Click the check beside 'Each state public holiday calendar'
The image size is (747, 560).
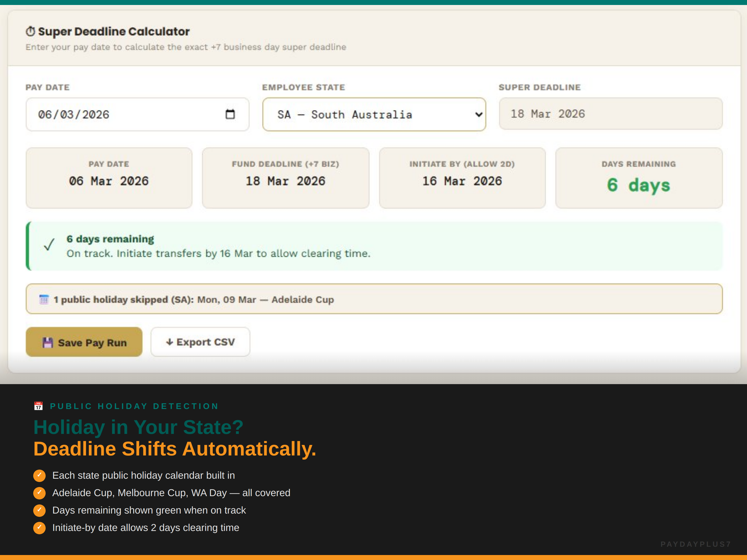pos(40,475)
